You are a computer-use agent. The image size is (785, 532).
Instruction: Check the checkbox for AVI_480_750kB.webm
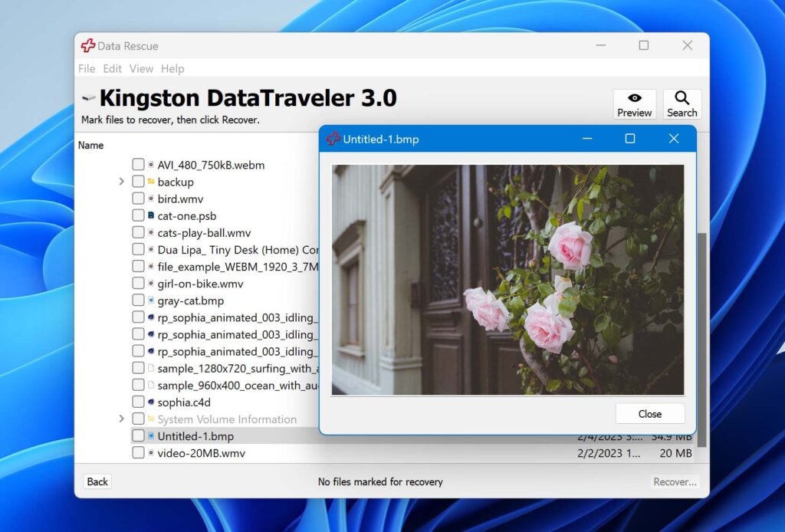pyautogui.click(x=139, y=165)
